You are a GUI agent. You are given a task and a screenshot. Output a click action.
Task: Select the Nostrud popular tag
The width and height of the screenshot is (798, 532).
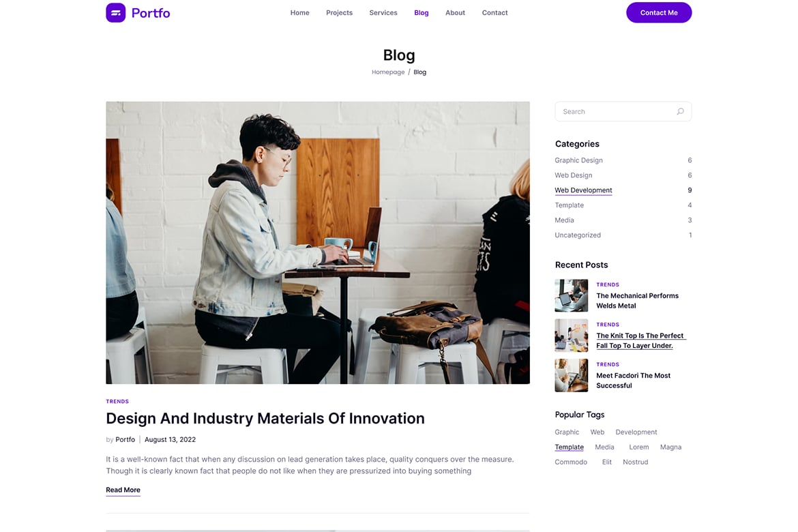635,462
